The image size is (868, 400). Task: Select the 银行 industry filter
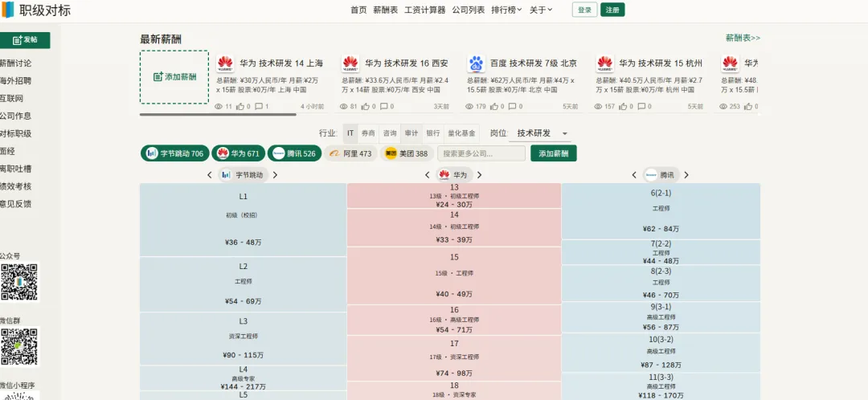433,133
